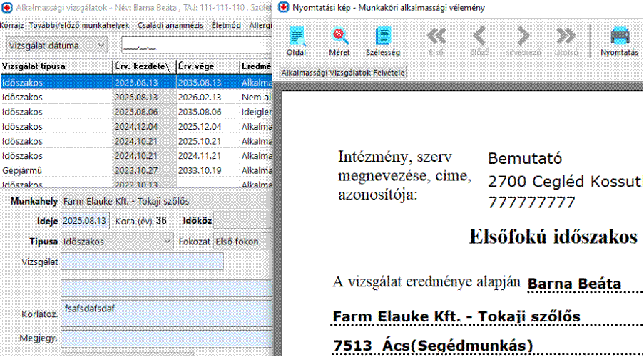The height and width of the screenshot is (357, 644).
Task: Click the Ideje date field
Action: tap(86, 221)
